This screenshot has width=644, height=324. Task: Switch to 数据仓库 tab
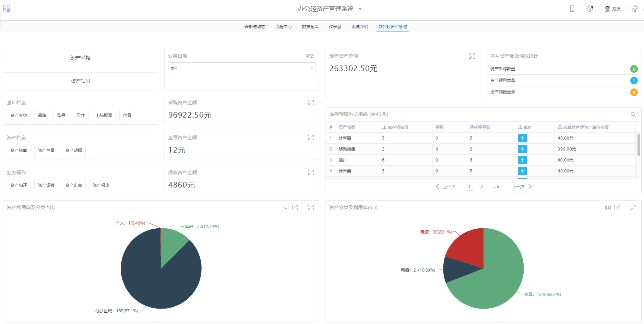click(310, 27)
